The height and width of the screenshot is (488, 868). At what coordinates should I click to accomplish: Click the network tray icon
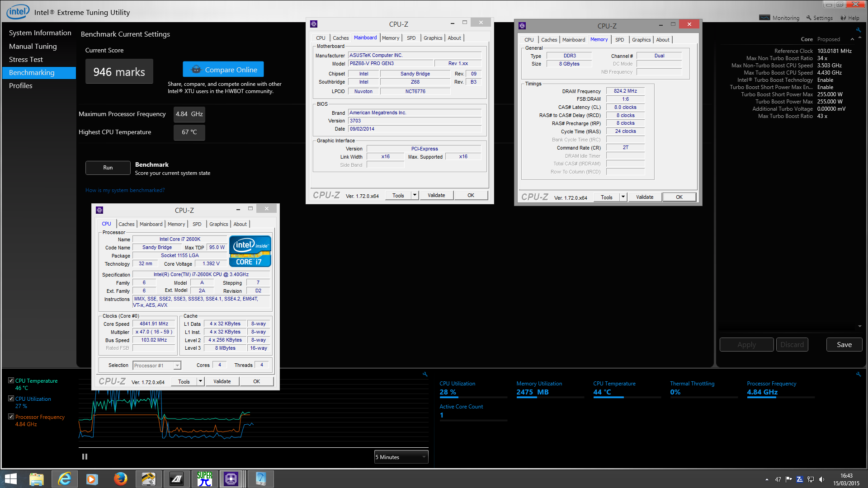tap(811, 479)
